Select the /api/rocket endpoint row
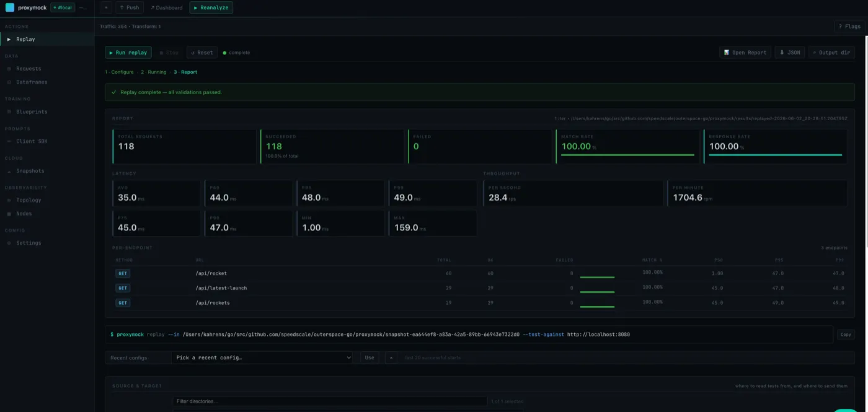The image size is (868, 412). [480, 273]
